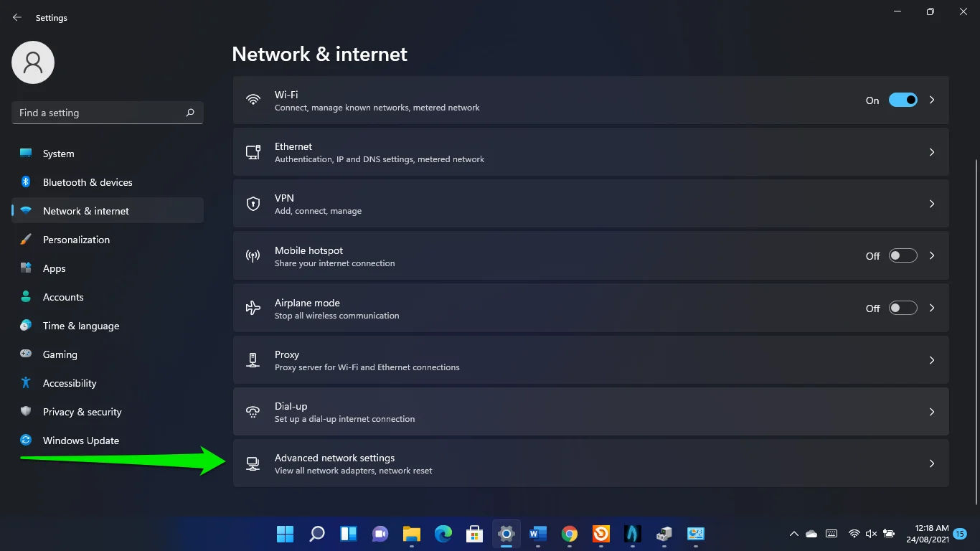
Task: Click the OneDrive cloud tray icon
Action: 811,534
